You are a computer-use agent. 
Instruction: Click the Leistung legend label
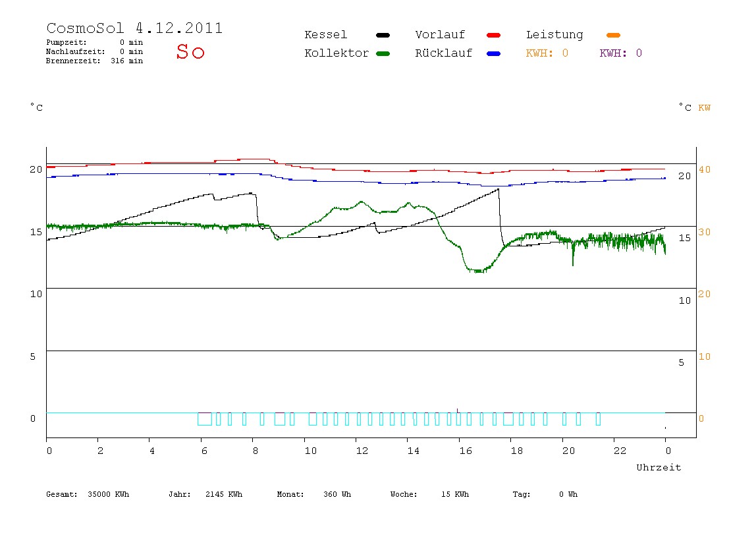554,35
